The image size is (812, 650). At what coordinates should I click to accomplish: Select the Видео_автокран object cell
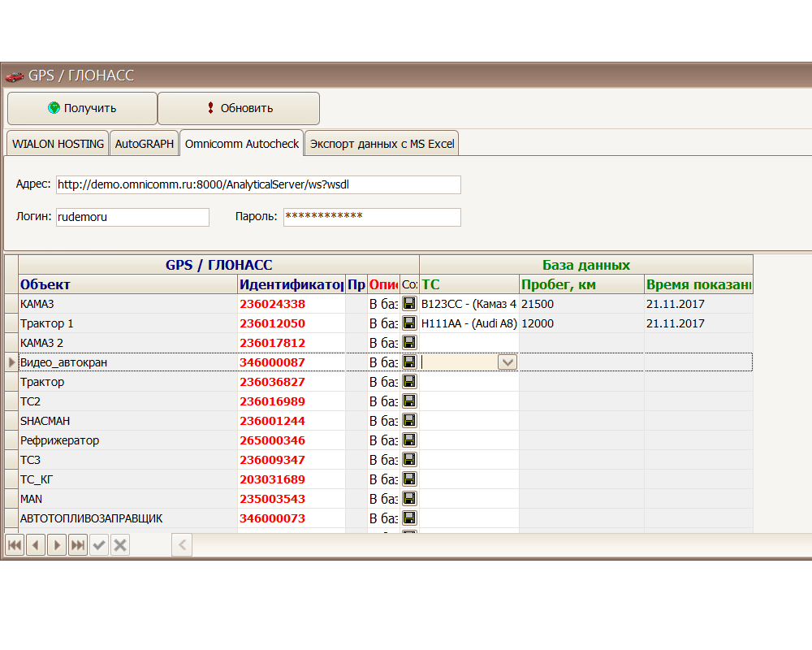tap(127, 362)
